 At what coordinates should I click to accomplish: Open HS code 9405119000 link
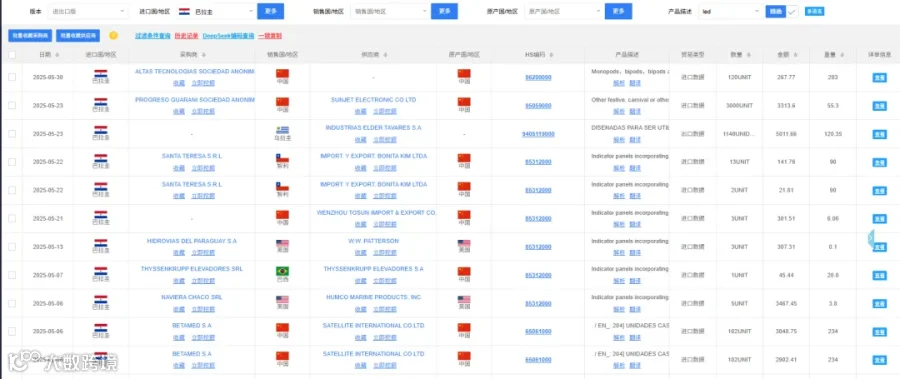coord(538,134)
